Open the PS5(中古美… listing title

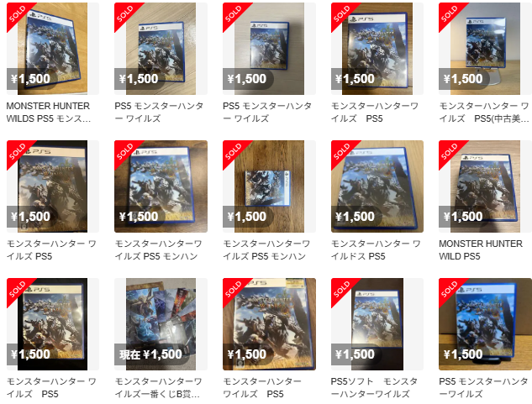pyautogui.click(x=484, y=113)
